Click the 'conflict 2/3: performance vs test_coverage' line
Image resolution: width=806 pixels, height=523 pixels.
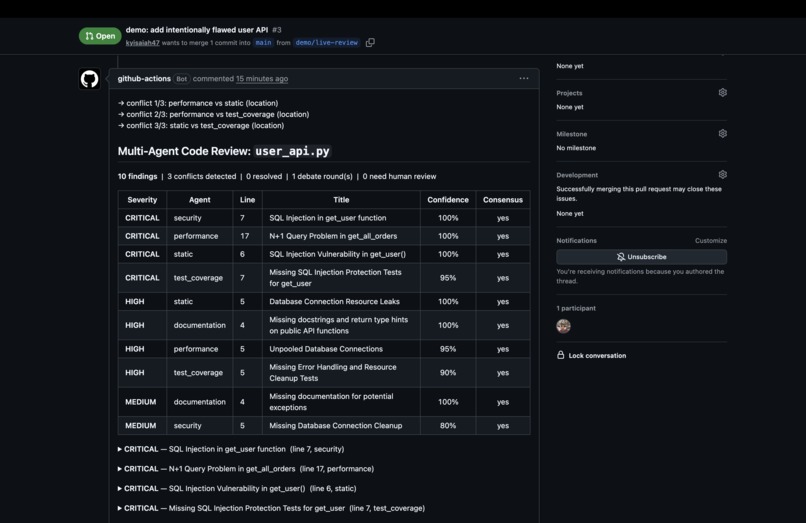tap(213, 114)
